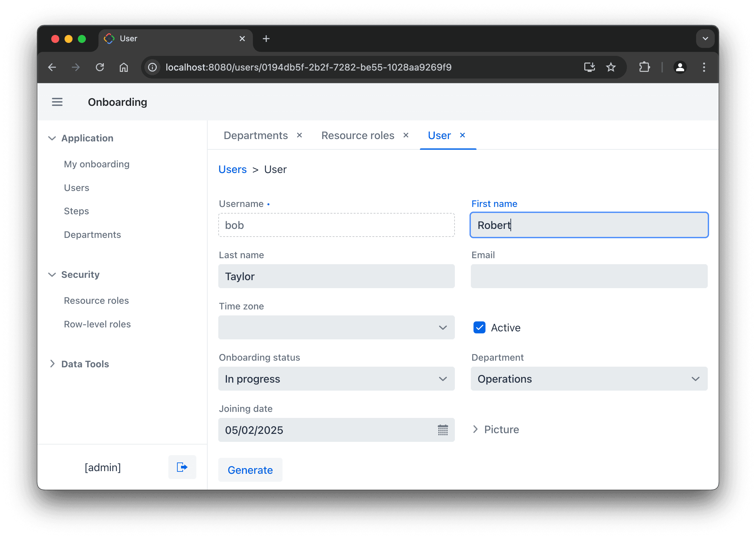Click the hamburger menu icon

57,102
